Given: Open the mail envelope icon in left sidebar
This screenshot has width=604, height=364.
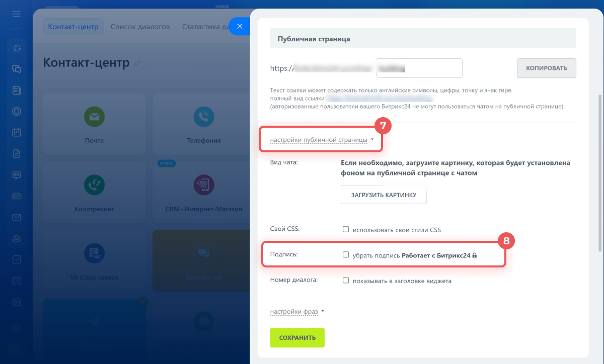Looking at the screenshot, I should coord(17,217).
